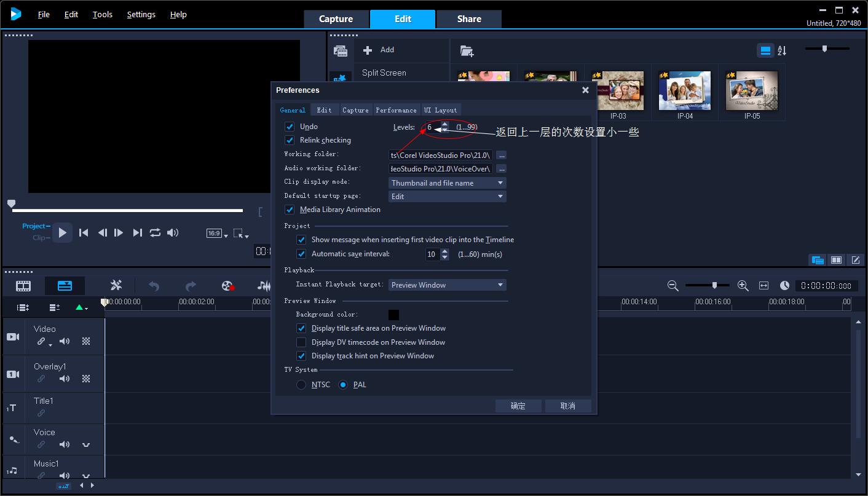
Task: Show all visible tracks icon
Action: pos(23,307)
